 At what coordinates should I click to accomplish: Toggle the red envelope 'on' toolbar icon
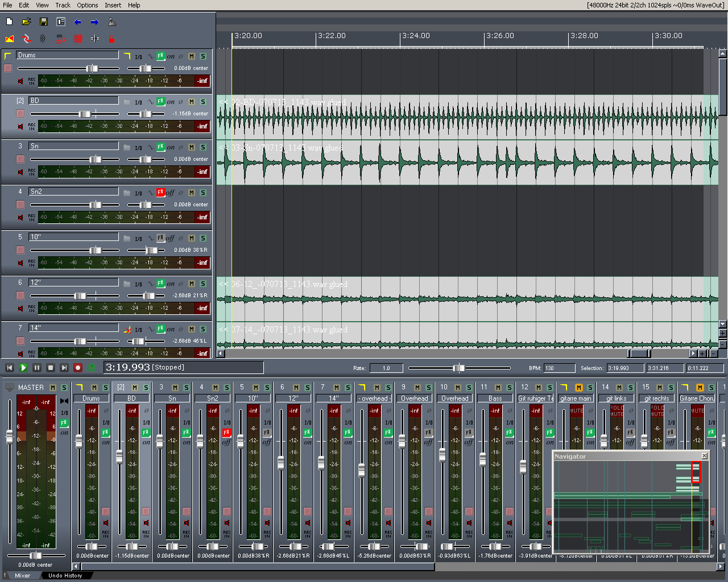(x=61, y=39)
